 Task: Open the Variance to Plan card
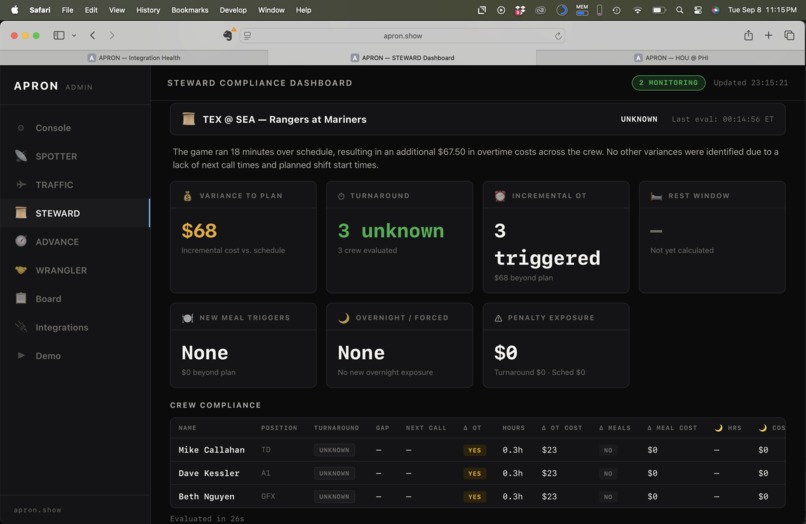pos(243,237)
